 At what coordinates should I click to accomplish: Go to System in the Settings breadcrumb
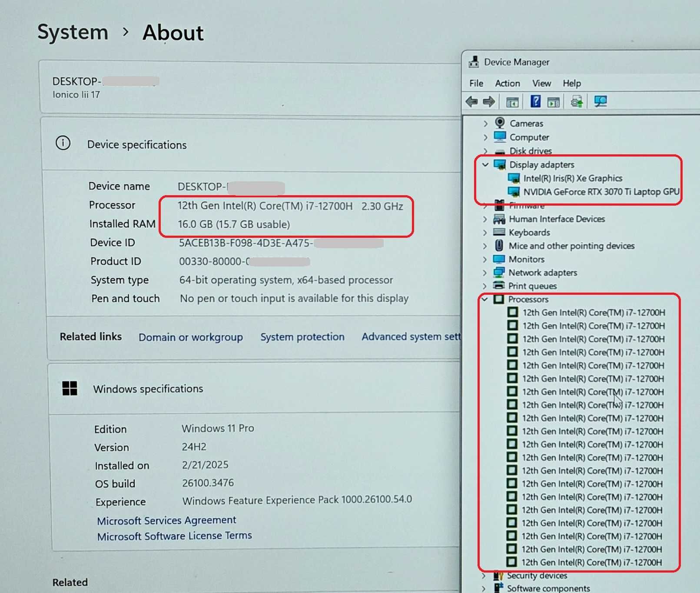click(x=73, y=32)
